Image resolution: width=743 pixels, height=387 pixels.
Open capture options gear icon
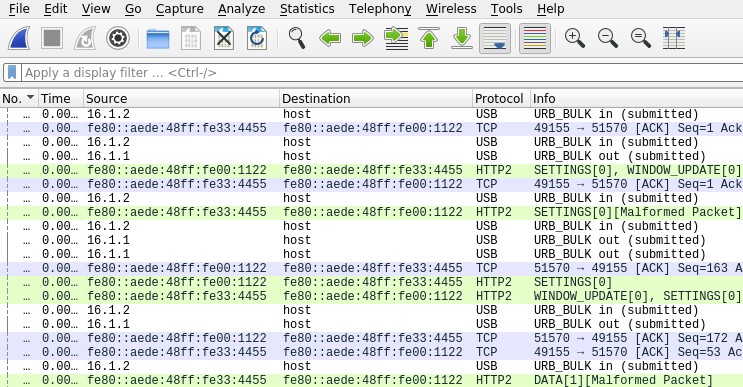click(118, 38)
